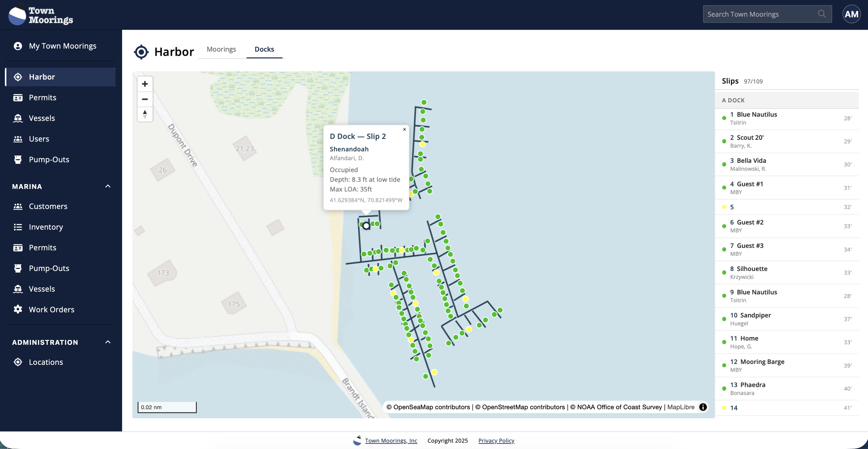
Task: Select slip 8 Silhouette row
Action: [x=787, y=273]
